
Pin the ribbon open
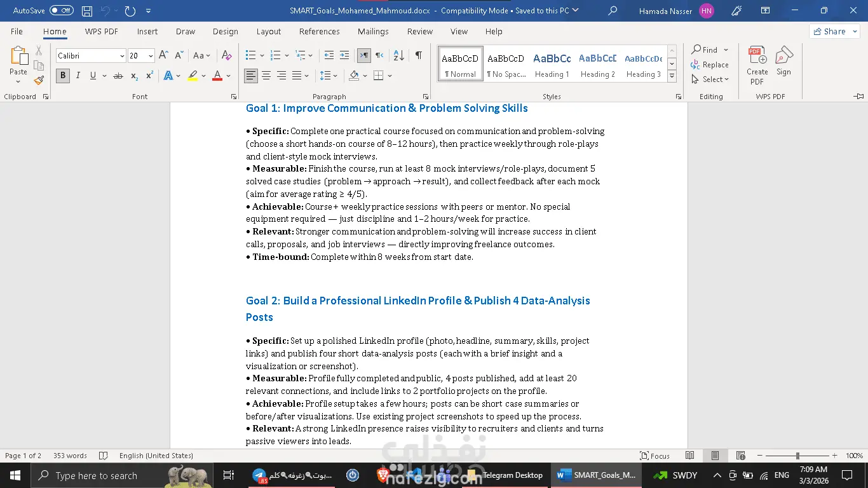858,97
